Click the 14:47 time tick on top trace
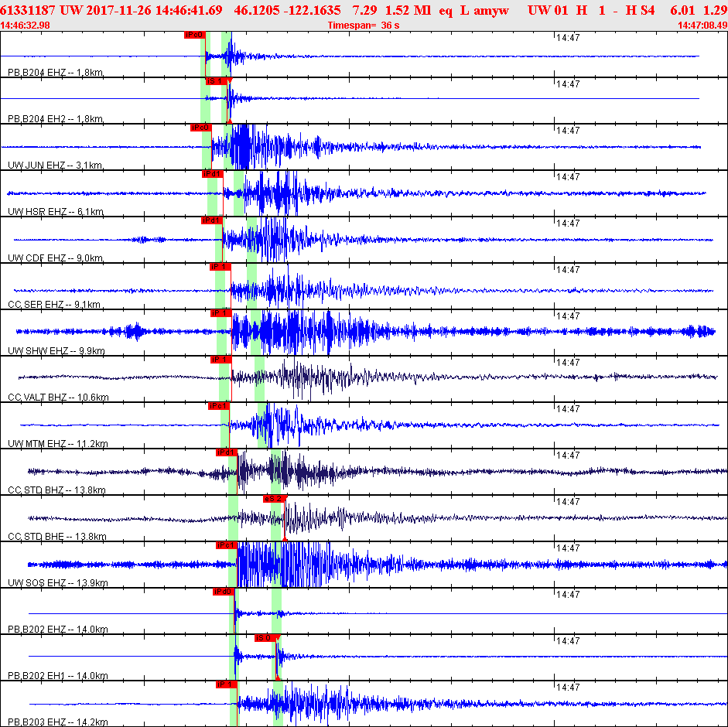This screenshot has width=728, height=727. [x=568, y=38]
